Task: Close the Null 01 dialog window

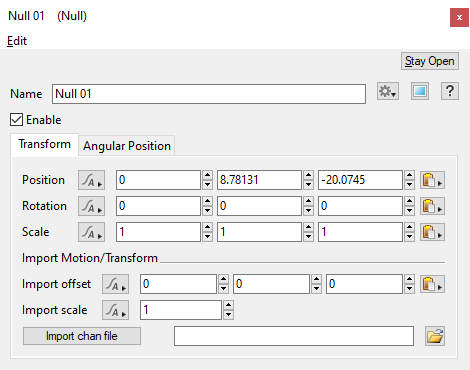Action: [x=459, y=17]
